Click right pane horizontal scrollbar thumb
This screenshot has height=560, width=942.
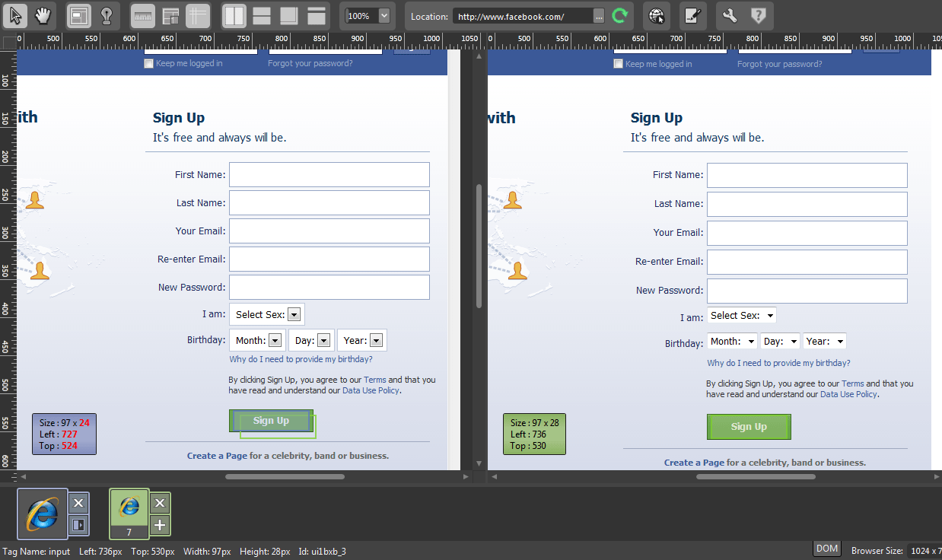click(756, 477)
